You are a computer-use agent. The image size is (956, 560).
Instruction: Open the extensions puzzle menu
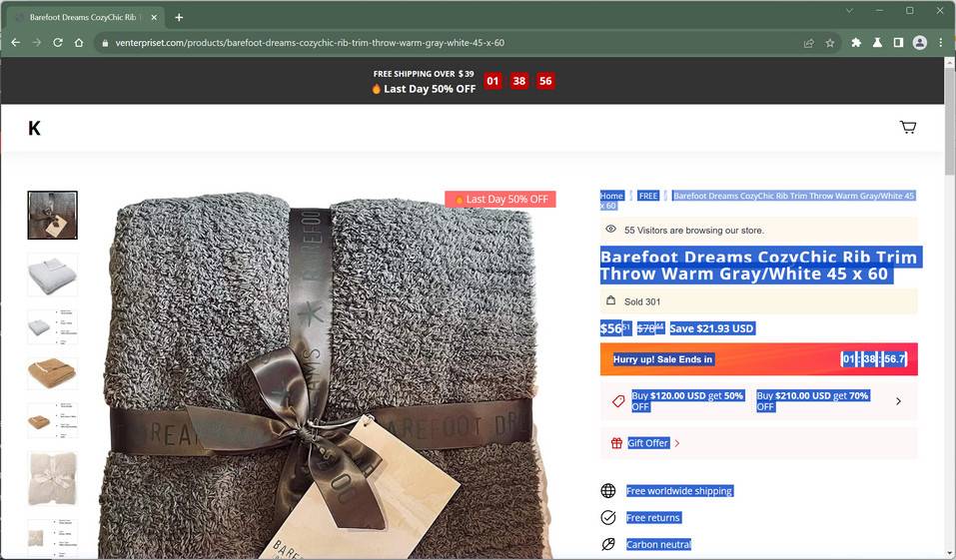tap(856, 43)
